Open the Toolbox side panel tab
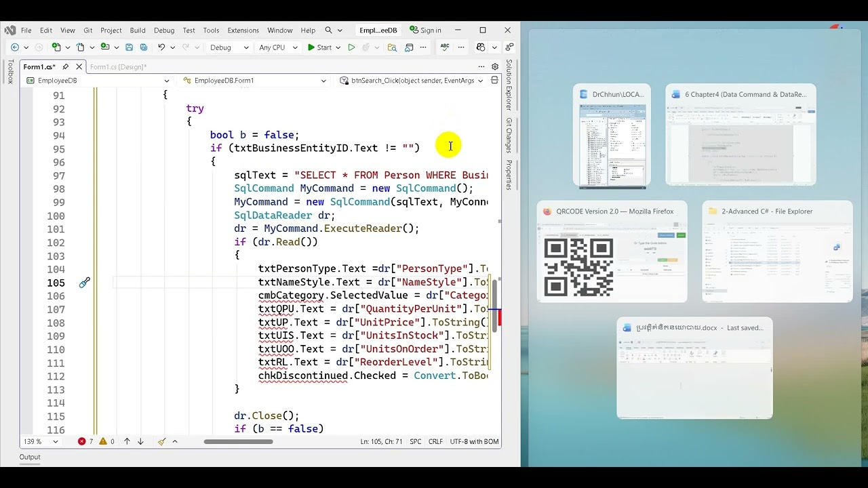The width and height of the screenshot is (868, 488). coord(10,72)
